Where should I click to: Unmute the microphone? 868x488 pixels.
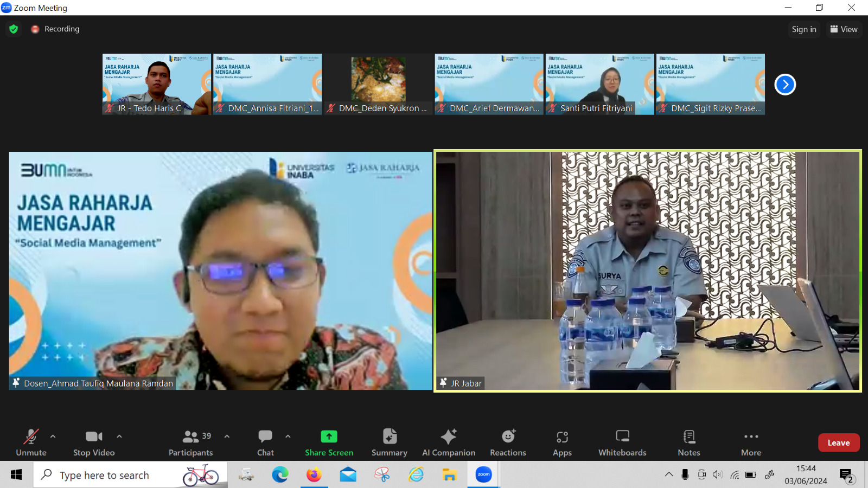point(31,442)
